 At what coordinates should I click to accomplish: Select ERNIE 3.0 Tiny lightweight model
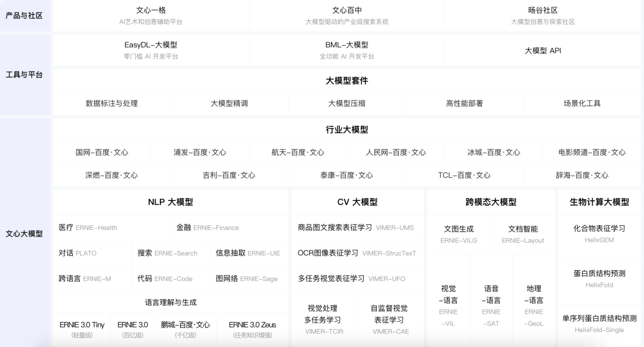point(82,329)
